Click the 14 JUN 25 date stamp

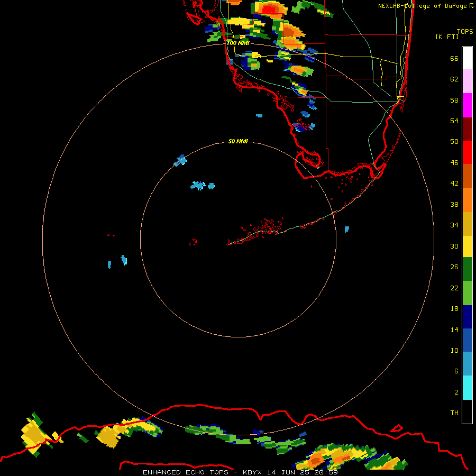288,472
